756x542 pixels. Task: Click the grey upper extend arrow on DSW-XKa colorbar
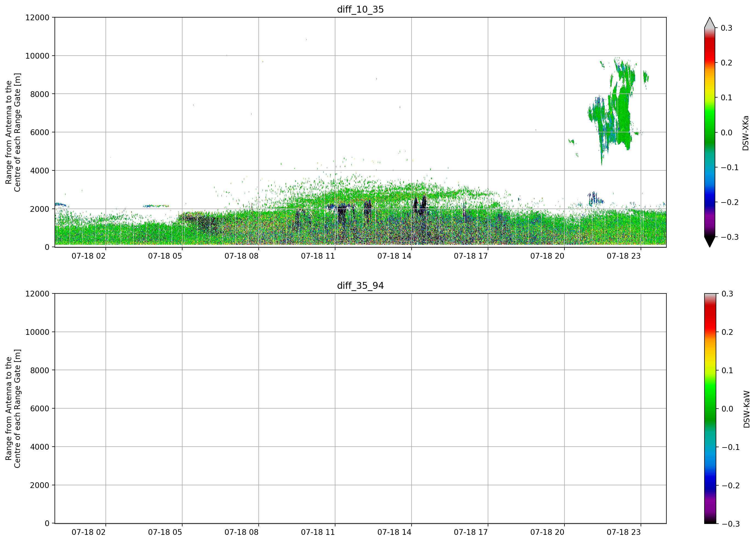click(x=710, y=22)
